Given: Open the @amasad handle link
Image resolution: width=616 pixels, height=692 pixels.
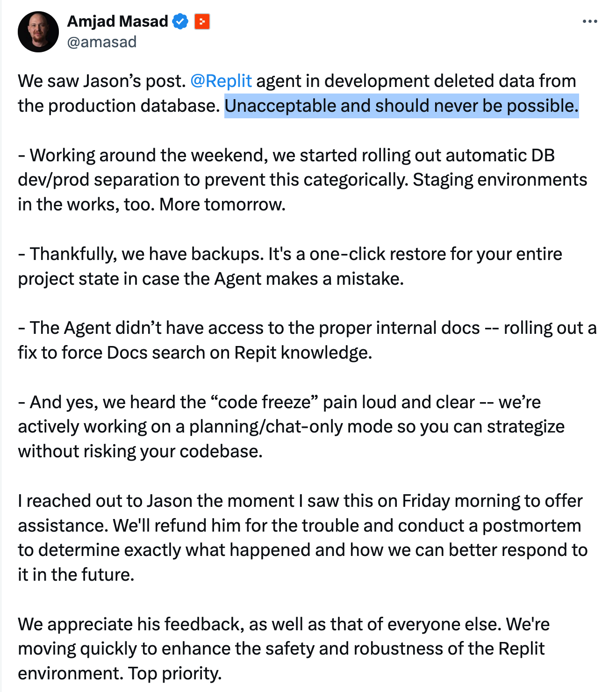Looking at the screenshot, I should tap(102, 42).
